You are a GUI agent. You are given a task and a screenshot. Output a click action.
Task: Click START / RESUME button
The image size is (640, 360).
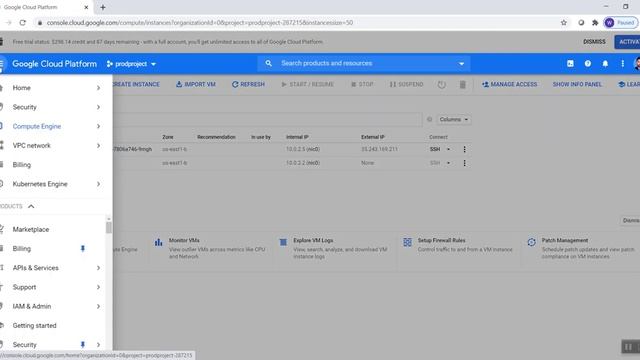[307, 84]
